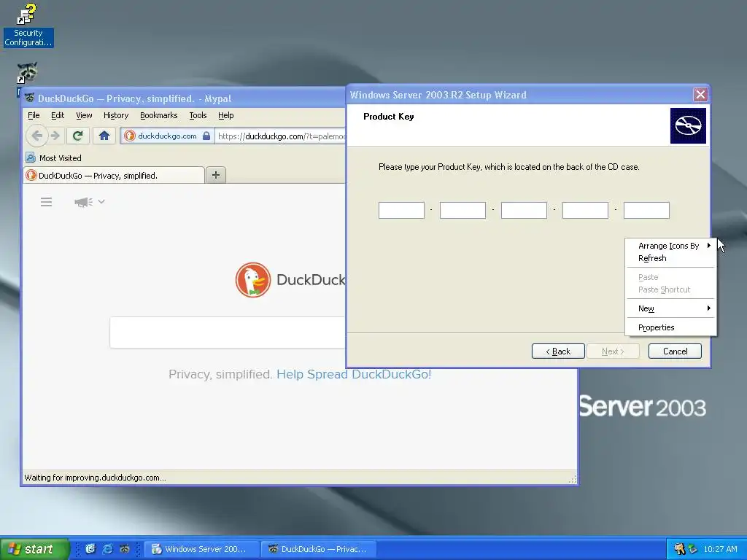Screen dimensions: 747x560
Task: Launch Internet Explorer from quick launch
Action: 108,549
